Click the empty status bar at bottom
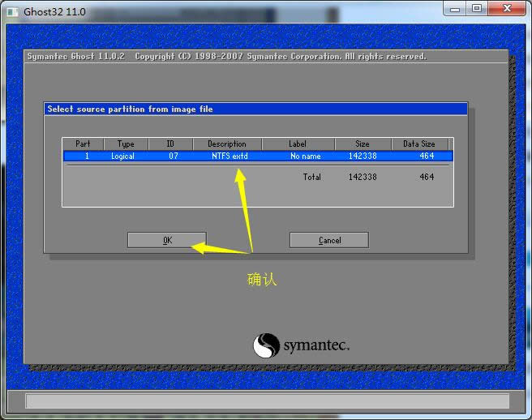 click(266, 401)
